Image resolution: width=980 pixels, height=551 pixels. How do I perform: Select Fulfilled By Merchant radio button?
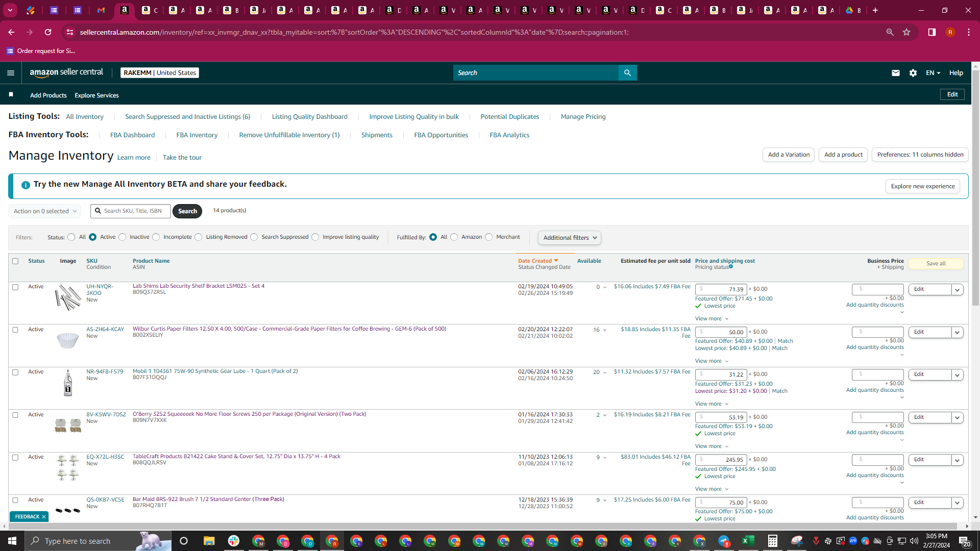pos(489,237)
